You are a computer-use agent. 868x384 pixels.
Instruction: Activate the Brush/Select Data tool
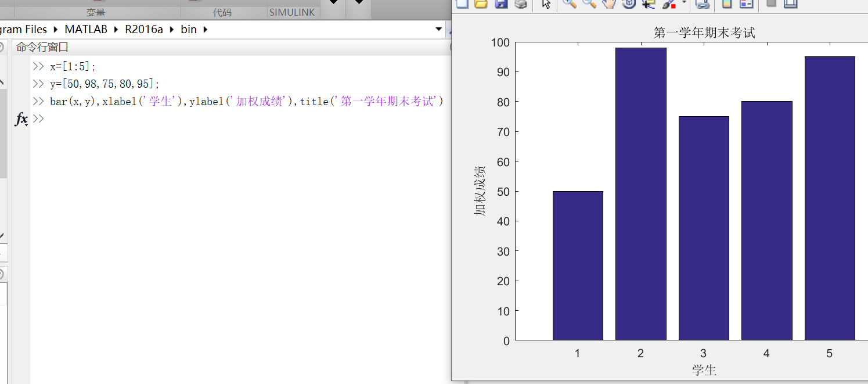[669, 3]
